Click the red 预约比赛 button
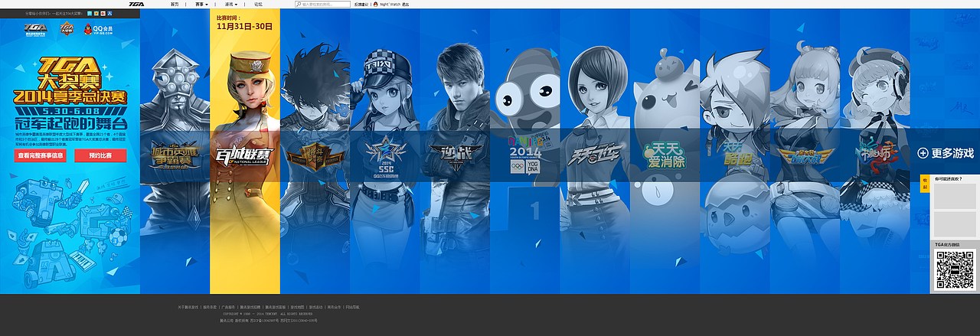 coord(100,155)
